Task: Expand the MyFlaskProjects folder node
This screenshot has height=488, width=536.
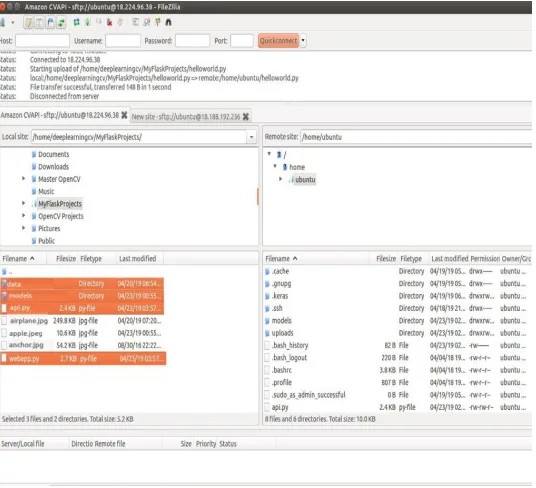Action: click(x=23, y=204)
